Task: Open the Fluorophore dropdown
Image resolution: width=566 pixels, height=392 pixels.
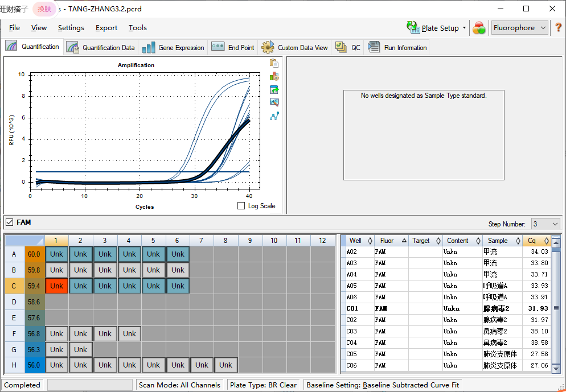Action: pos(520,28)
